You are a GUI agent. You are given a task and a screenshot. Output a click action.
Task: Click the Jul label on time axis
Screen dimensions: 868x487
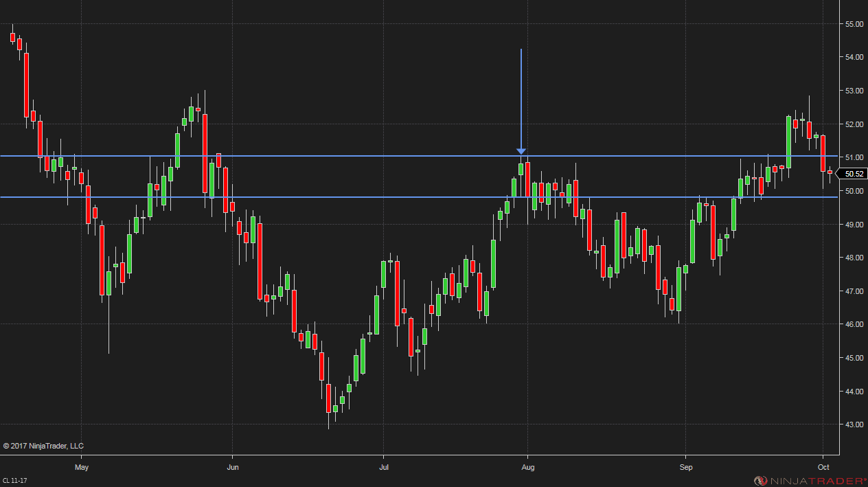(384, 467)
